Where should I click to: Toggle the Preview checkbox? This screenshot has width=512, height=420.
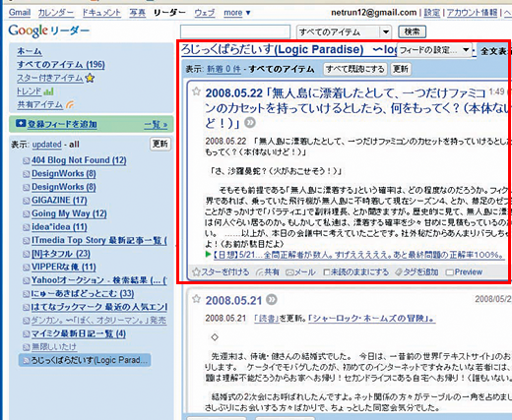point(450,272)
